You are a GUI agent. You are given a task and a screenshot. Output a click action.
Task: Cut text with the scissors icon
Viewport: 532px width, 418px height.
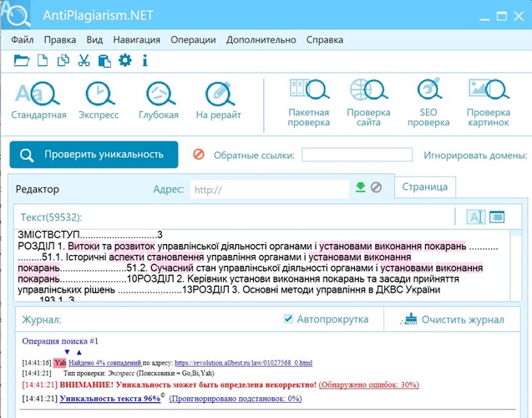coord(84,60)
